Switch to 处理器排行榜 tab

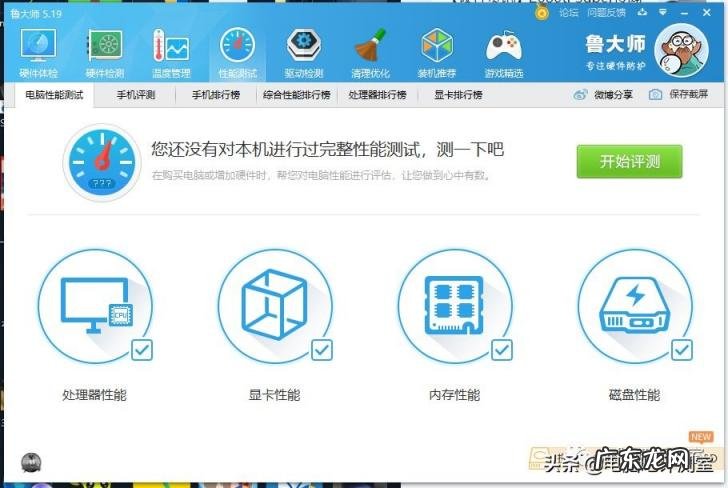tap(377, 95)
